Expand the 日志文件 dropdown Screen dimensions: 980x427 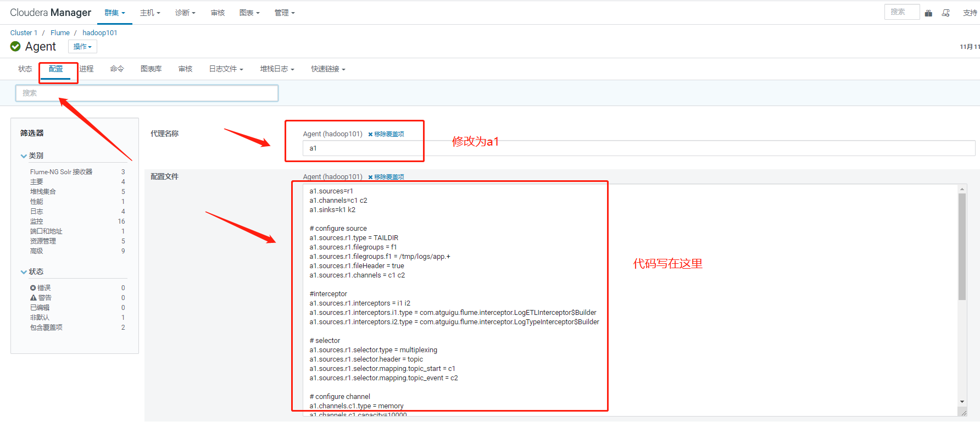pyautogui.click(x=226, y=69)
